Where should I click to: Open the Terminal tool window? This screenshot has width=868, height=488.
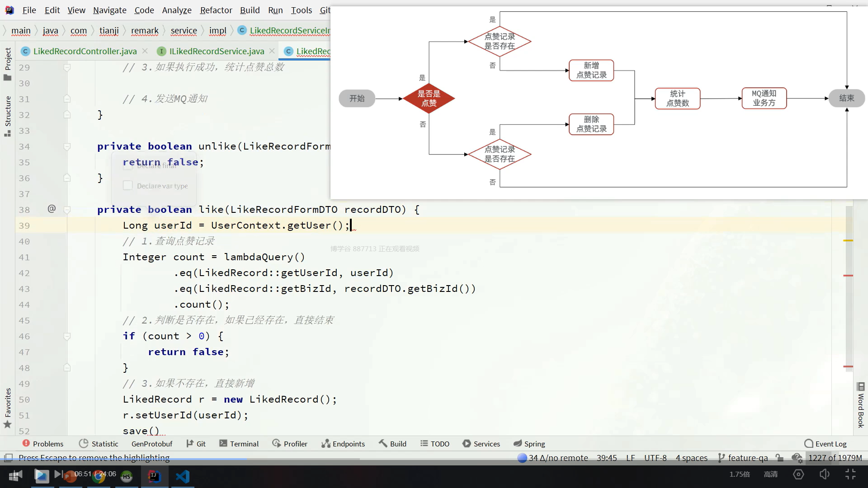(239, 444)
